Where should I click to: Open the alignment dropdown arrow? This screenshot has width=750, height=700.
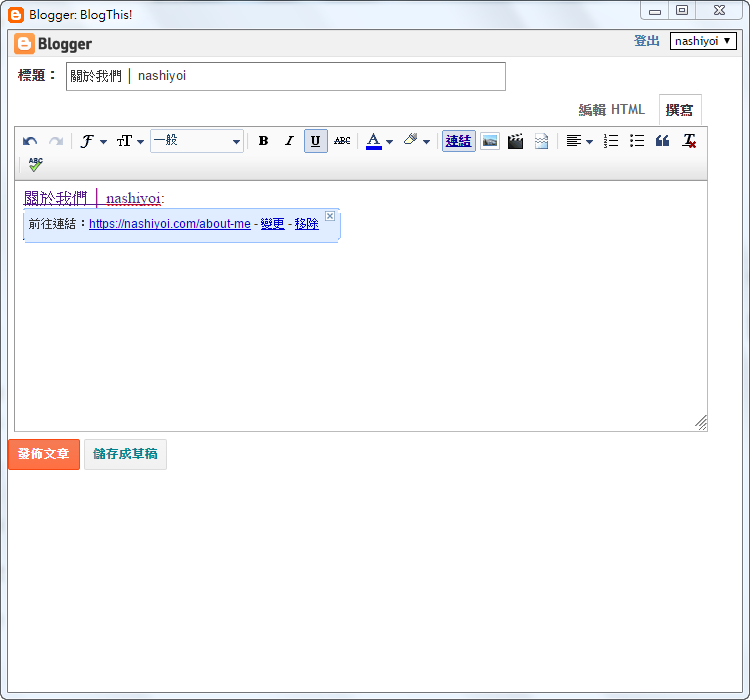(589, 142)
